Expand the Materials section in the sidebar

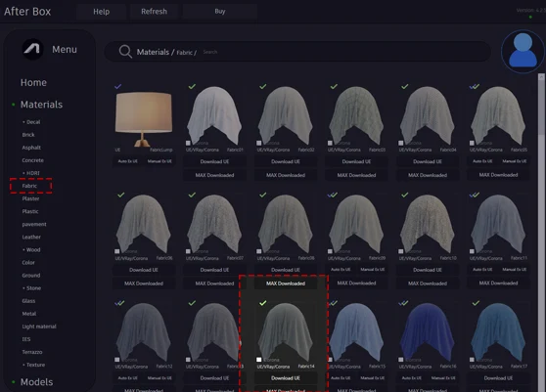pos(41,105)
